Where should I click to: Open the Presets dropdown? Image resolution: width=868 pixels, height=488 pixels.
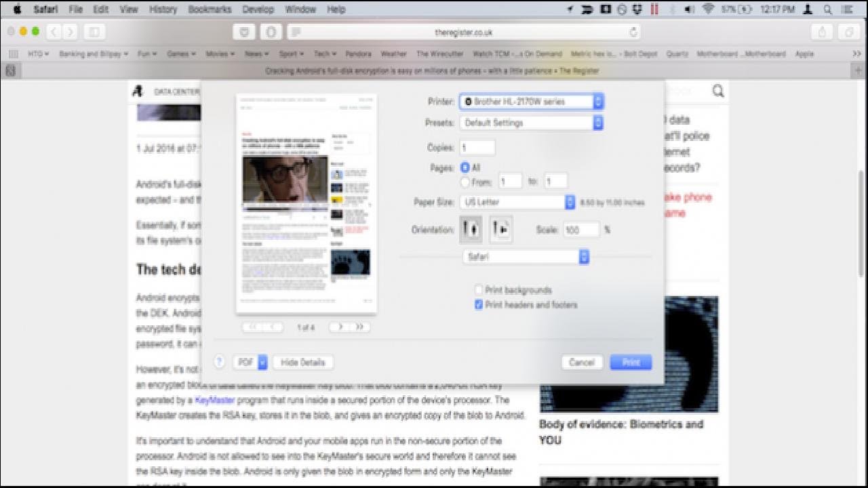click(532, 123)
